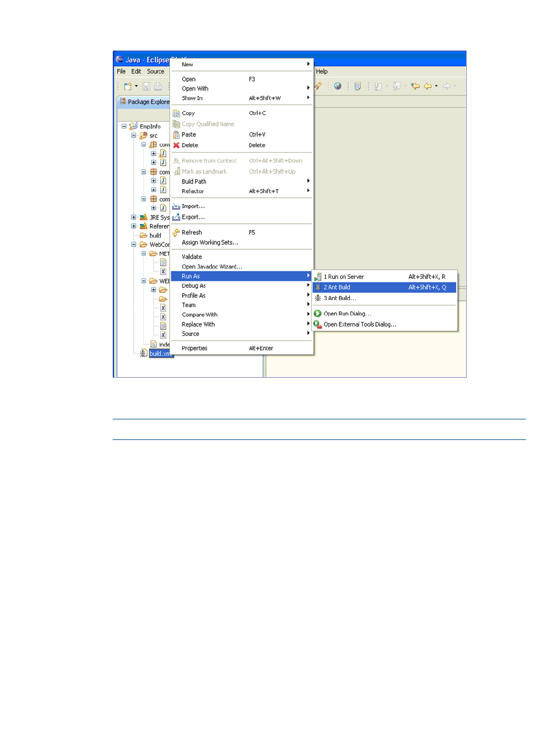Select Compare With in context menu

point(242,315)
